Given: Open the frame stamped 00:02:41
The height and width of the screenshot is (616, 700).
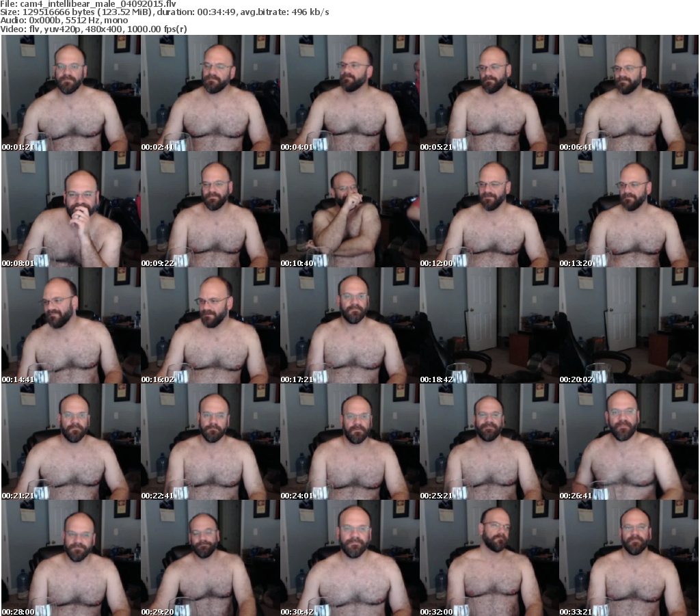Looking at the screenshot, I should click(211, 93).
